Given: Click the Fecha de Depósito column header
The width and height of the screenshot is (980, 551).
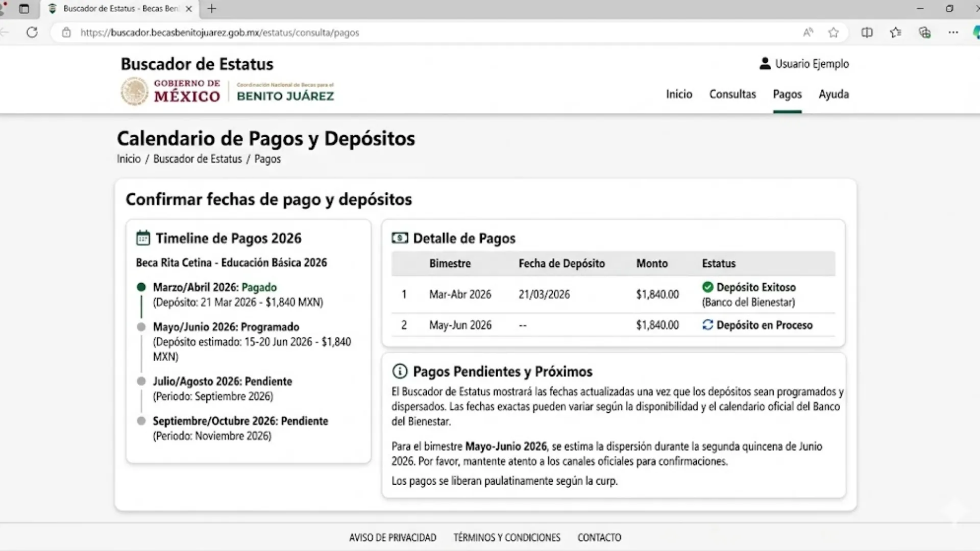Looking at the screenshot, I should [x=561, y=264].
